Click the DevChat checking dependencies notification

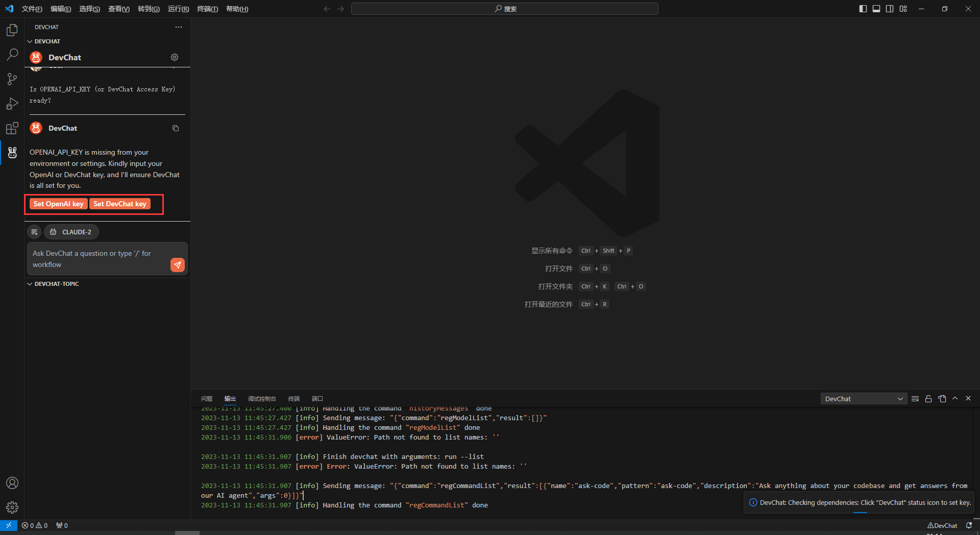[x=860, y=503]
